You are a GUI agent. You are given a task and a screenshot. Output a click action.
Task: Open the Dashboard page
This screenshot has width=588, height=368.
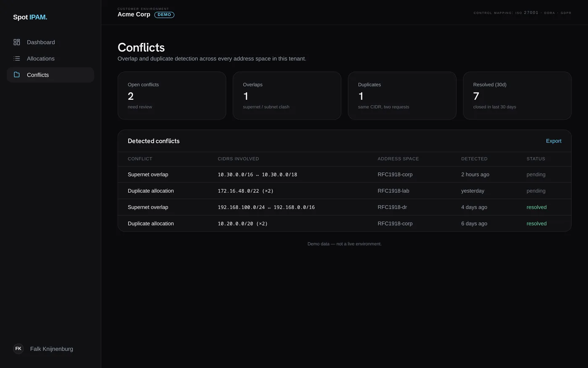pos(50,42)
